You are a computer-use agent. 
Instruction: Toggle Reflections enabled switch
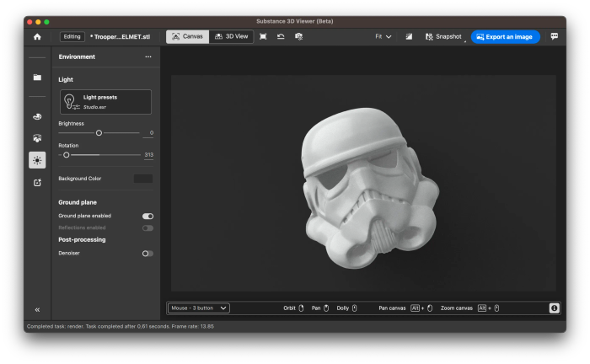coord(147,227)
